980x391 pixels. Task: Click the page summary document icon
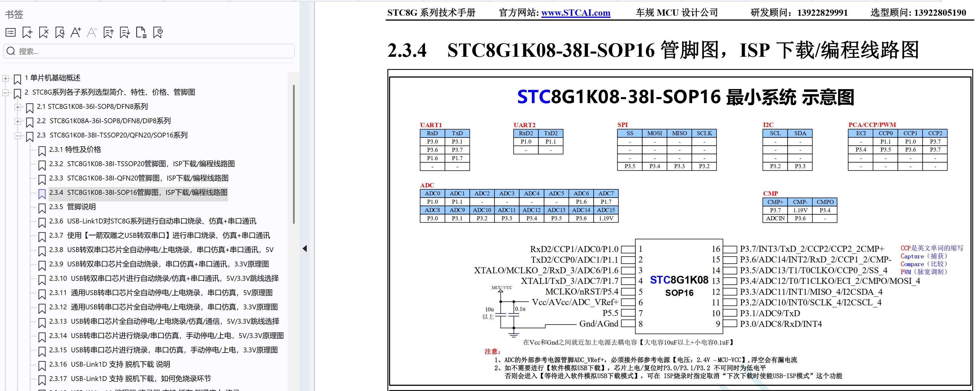pos(141,32)
